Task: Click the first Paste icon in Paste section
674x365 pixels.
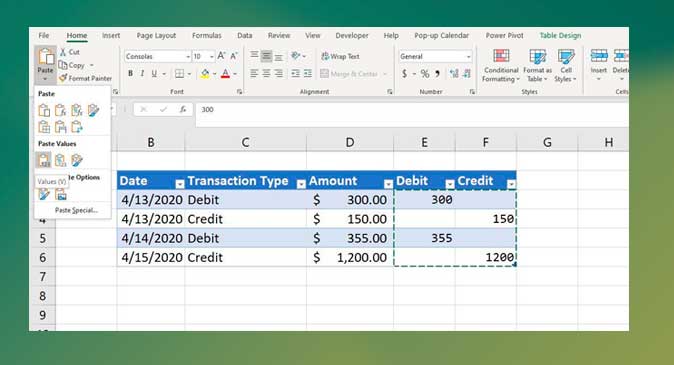Action: [44, 110]
